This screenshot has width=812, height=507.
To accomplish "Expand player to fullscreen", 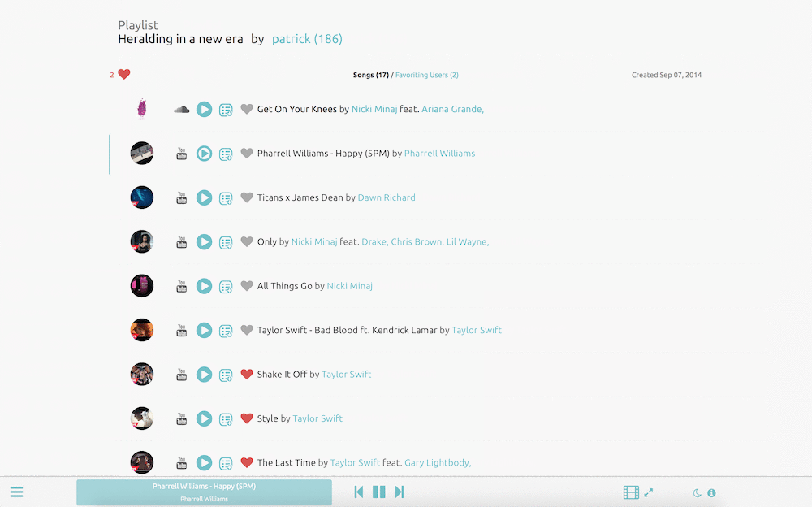I will pyautogui.click(x=649, y=492).
